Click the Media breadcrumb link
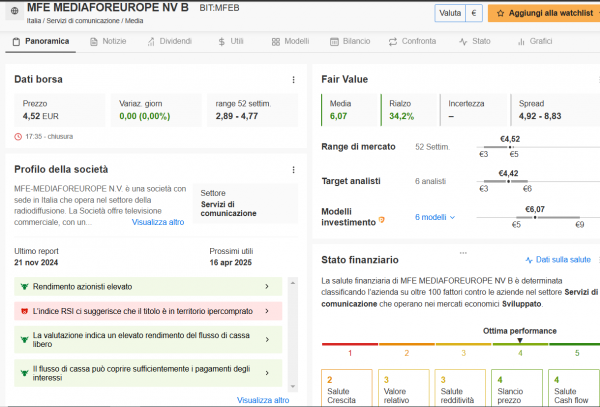600x407 pixels. coord(134,21)
